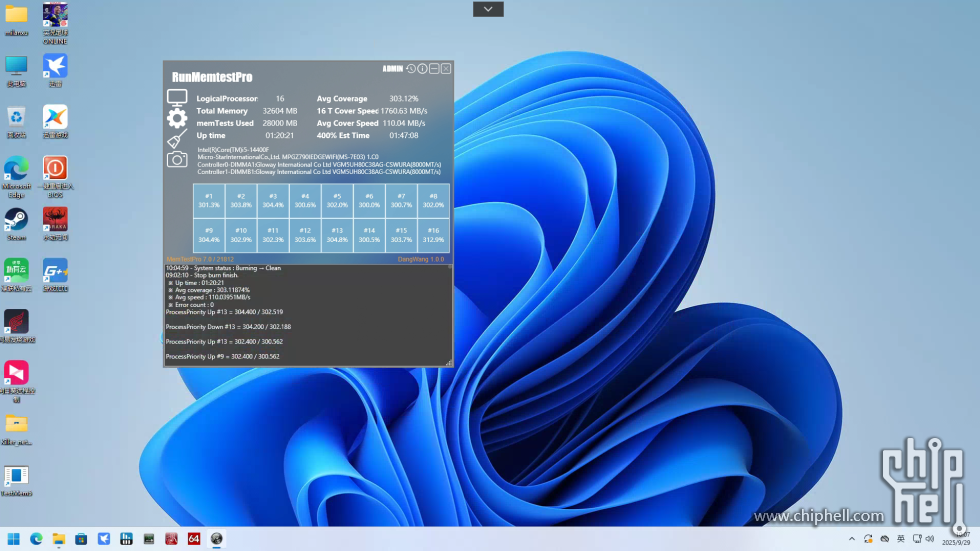The height and width of the screenshot is (551, 980).
Task: Open the info icon in the title bar
Action: coord(422,69)
